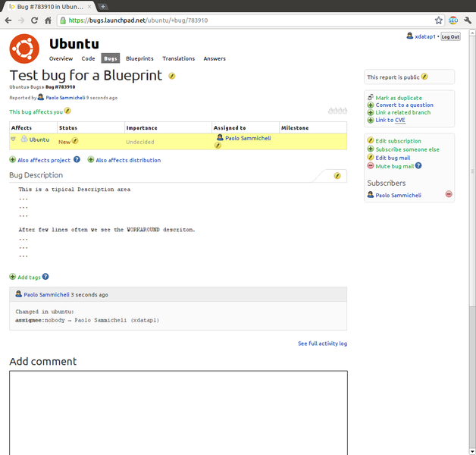Screen dimensions: 476x455
Task: Edit bug description via the pencil icon
Action: coord(337,175)
